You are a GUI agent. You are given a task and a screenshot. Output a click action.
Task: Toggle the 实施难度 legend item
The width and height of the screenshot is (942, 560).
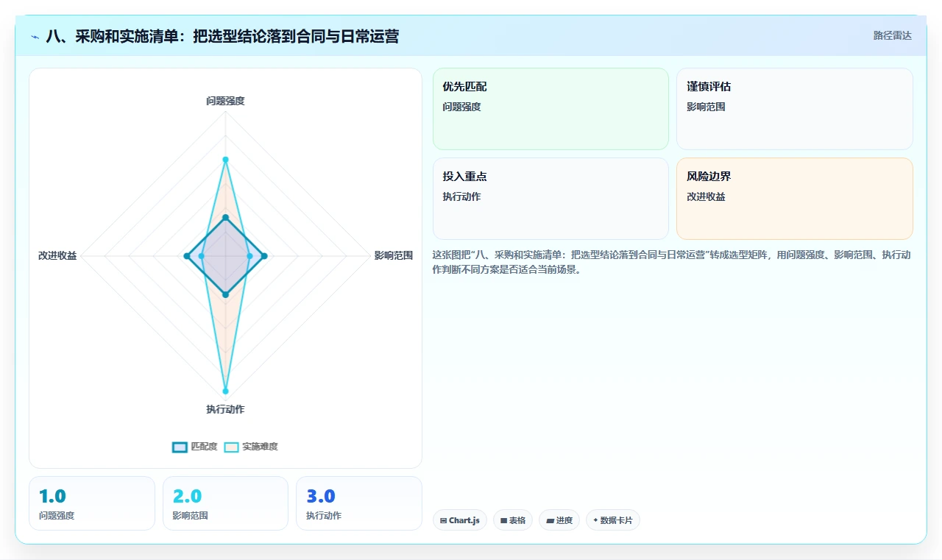click(x=251, y=447)
